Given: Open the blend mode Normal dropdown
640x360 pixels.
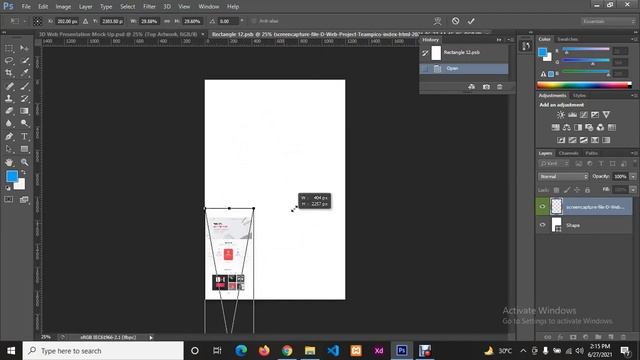Looking at the screenshot, I should (563, 176).
